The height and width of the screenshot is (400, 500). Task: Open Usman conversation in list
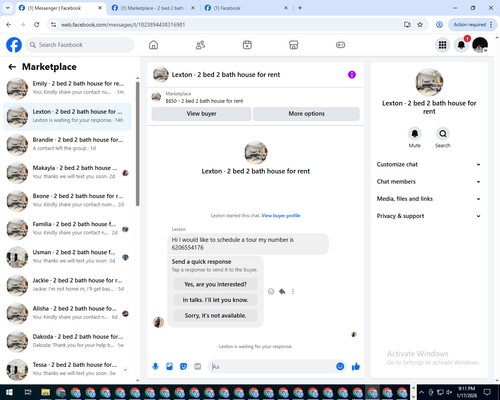tap(67, 257)
